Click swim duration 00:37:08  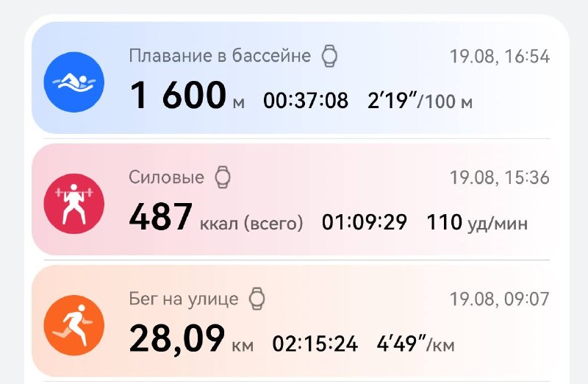306,101
